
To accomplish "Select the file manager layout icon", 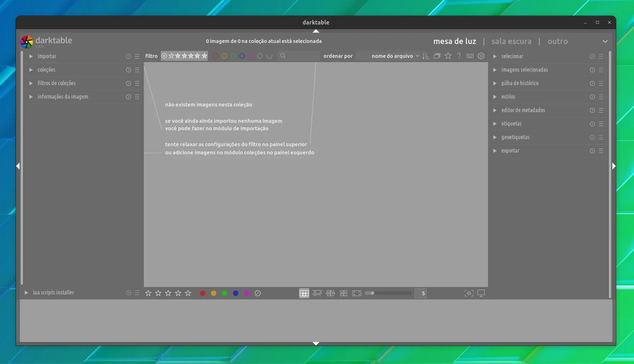I will (x=304, y=293).
